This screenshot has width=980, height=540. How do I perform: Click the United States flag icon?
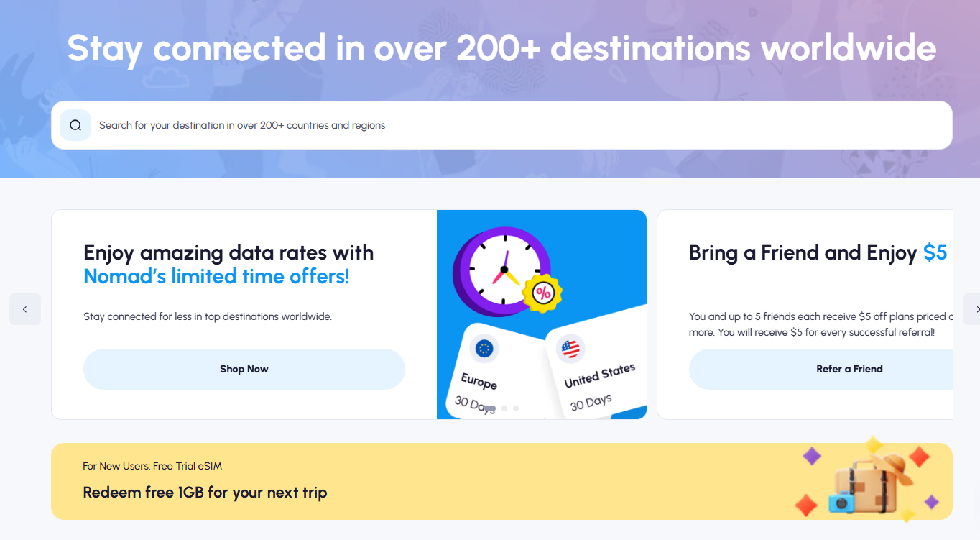tap(570, 349)
